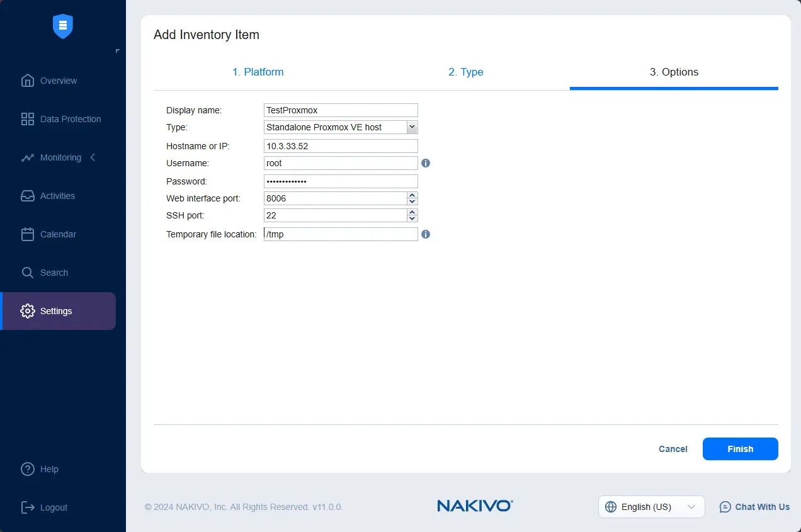Open the Data Protection grid icon
The height and width of the screenshot is (532, 801).
pos(28,119)
